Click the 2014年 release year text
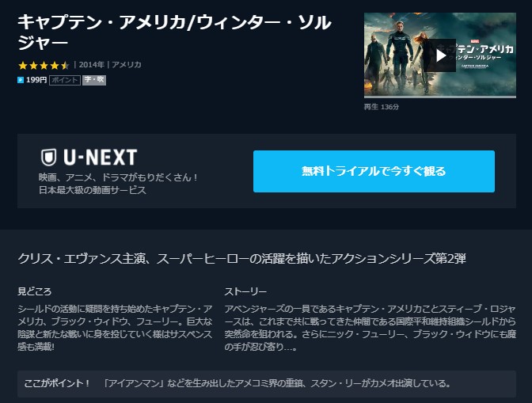The image size is (532, 403). [x=92, y=65]
